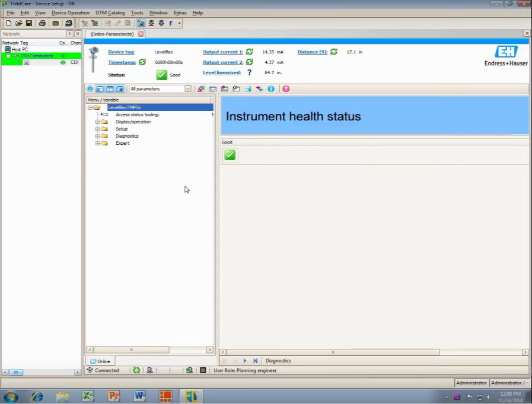The height and width of the screenshot is (404, 532).
Task: Click the New project toolbar icon
Action: pyautogui.click(x=9, y=23)
